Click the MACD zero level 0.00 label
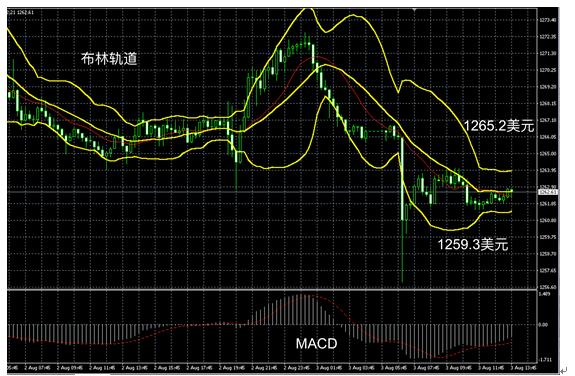This screenshot has width=575, height=376. click(x=543, y=325)
